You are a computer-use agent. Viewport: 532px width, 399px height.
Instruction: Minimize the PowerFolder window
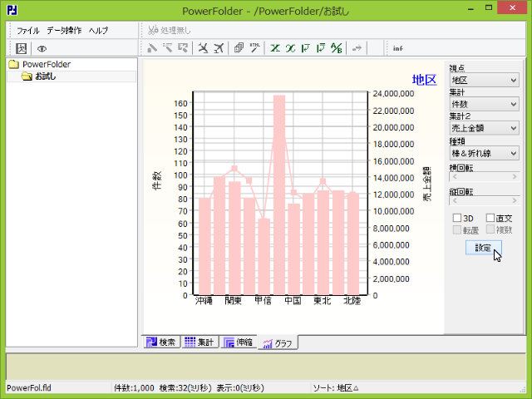click(470, 8)
